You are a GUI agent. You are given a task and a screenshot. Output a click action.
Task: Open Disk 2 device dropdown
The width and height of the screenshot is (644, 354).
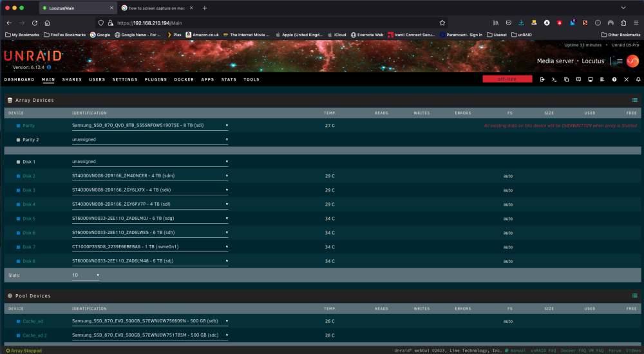pyautogui.click(x=150, y=176)
